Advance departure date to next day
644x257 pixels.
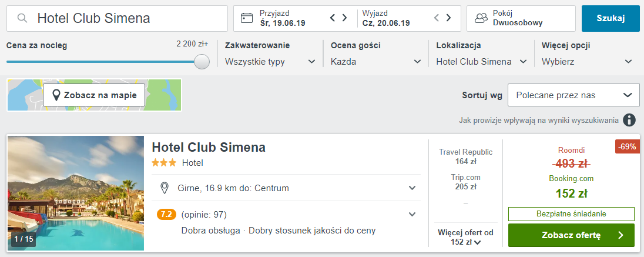tap(448, 18)
